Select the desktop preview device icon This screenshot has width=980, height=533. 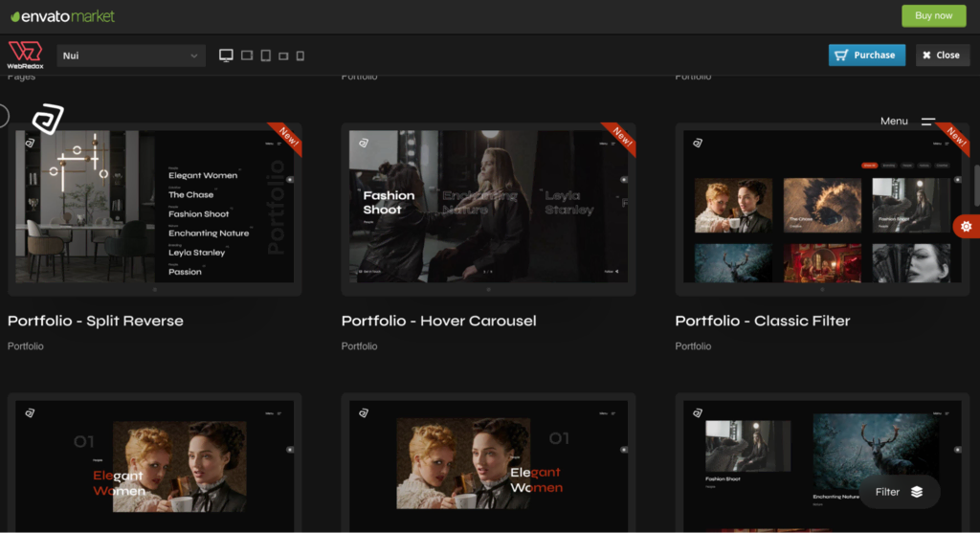pos(226,56)
